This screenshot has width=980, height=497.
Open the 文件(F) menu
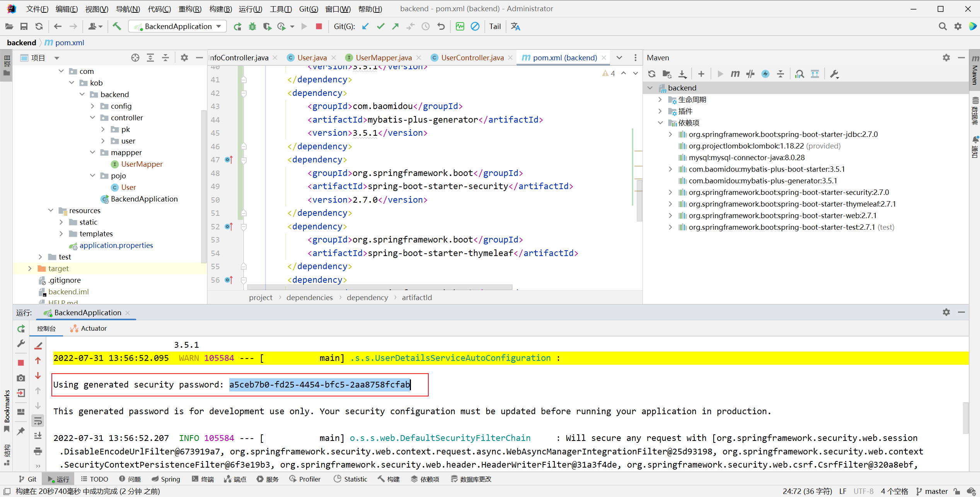[37, 9]
